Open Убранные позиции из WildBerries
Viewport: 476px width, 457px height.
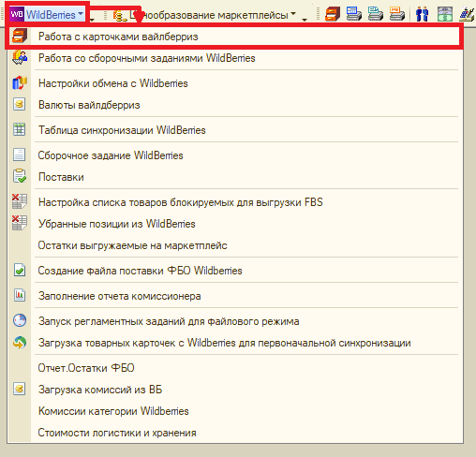click(x=235, y=224)
